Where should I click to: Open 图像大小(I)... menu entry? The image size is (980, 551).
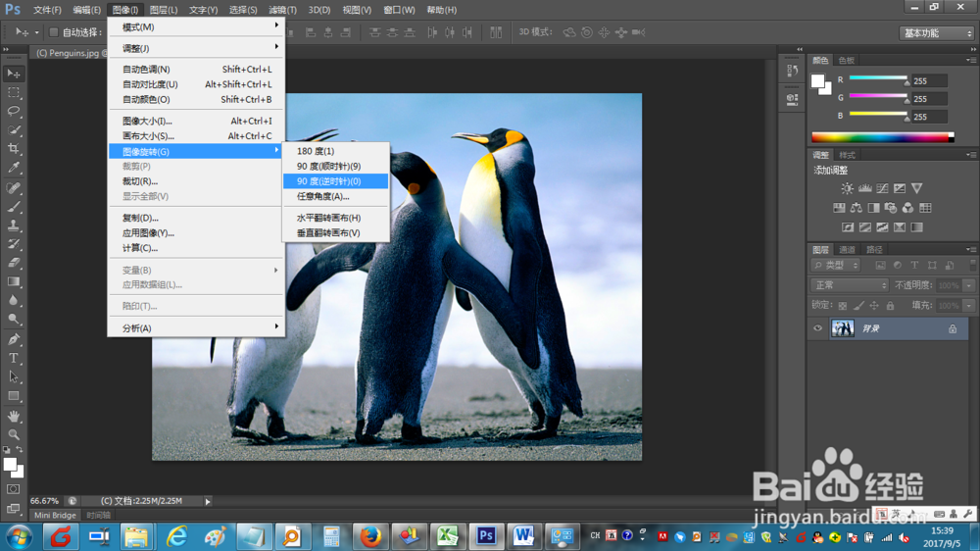point(196,122)
